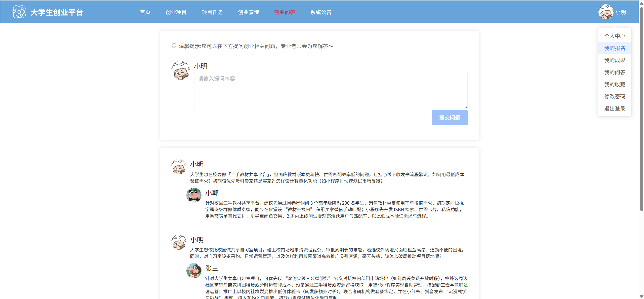Click 小明's avatar in the top-right header
This screenshot has height=299, width=644.
pos(606,12)
